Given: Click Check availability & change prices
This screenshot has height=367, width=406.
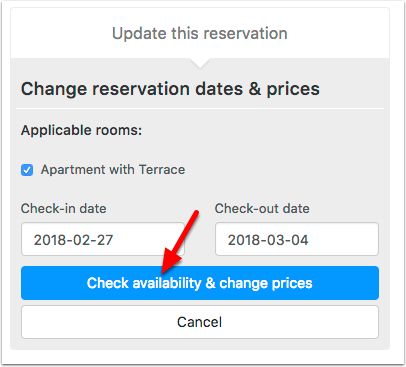Looking at the screenshot, I should pos(200,283).
